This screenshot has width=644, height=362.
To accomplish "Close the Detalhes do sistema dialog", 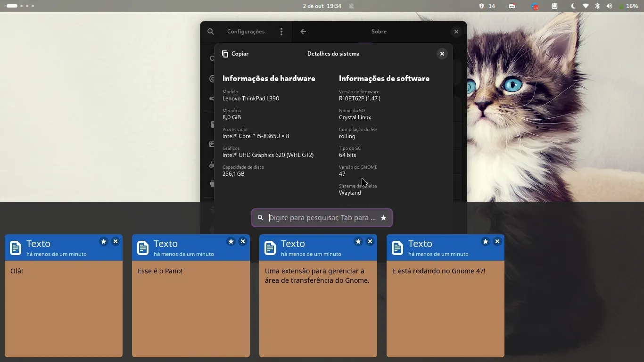I will [x=442, y=54].
